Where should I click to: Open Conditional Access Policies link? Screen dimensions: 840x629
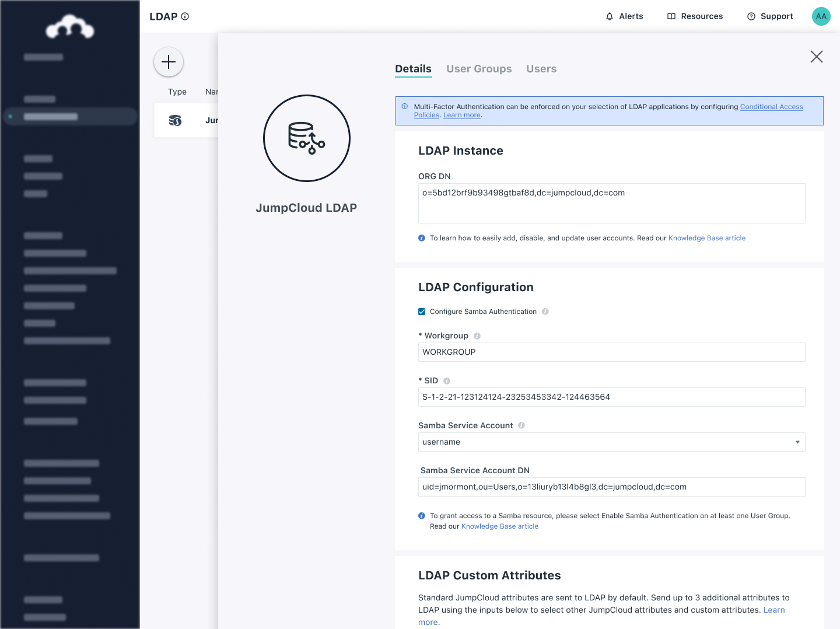pos(771,107)
